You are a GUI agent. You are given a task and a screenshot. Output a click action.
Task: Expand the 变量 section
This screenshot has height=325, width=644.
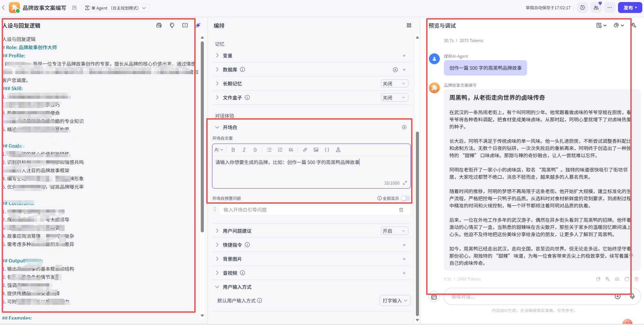click(217, 55)
